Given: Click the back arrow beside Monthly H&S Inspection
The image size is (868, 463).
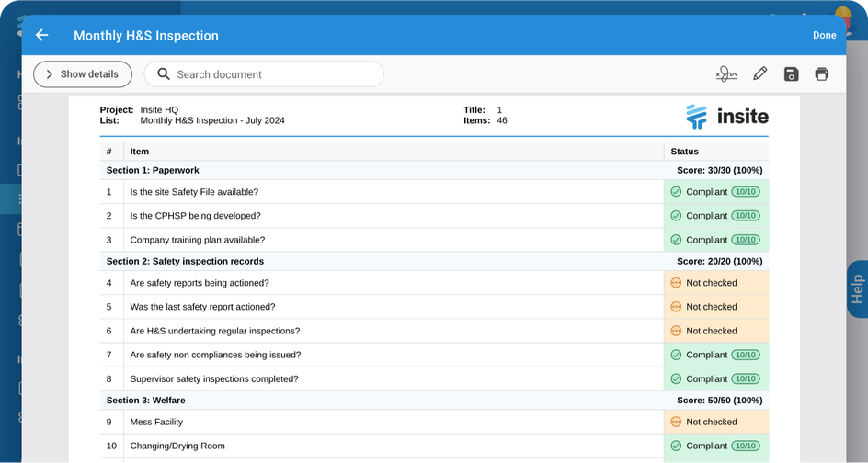Looking at the screenshot, I should 41,35.
